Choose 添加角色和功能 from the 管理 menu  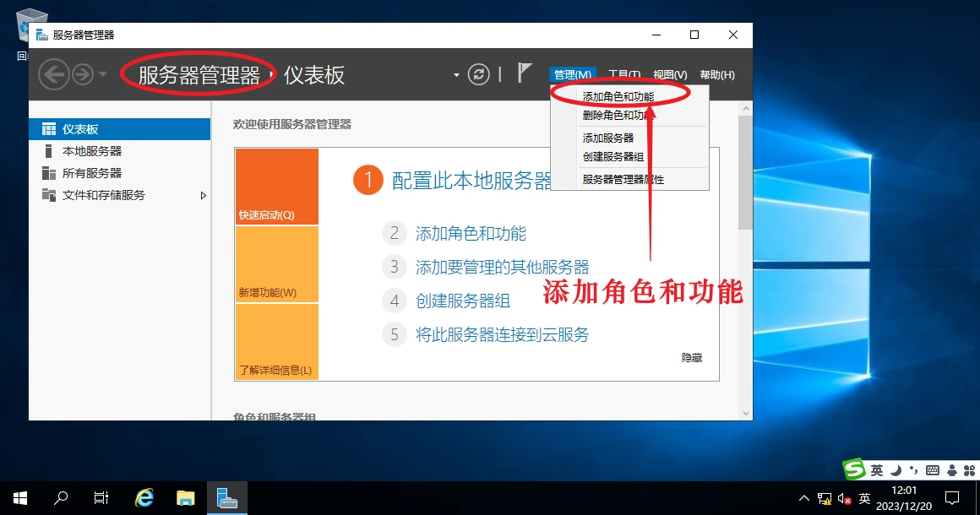click(x=629, y=97)
